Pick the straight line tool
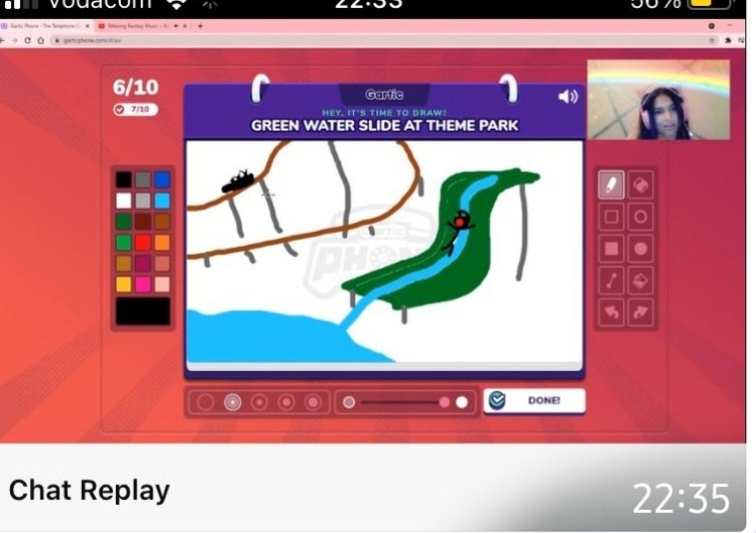 pos(611,280)
